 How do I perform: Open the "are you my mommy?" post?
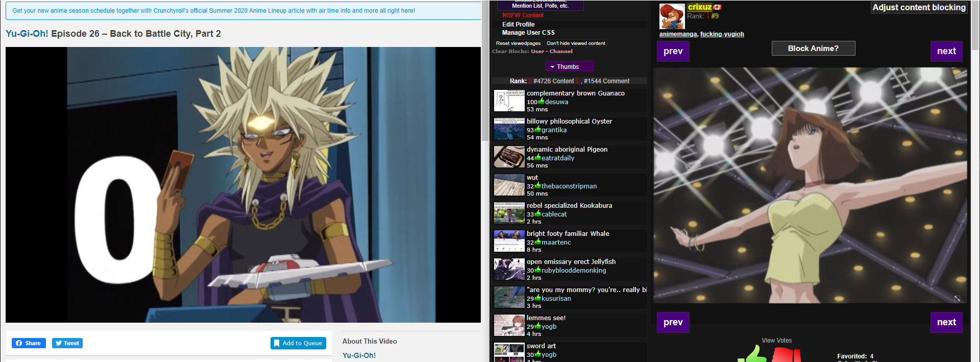point(586,290)
